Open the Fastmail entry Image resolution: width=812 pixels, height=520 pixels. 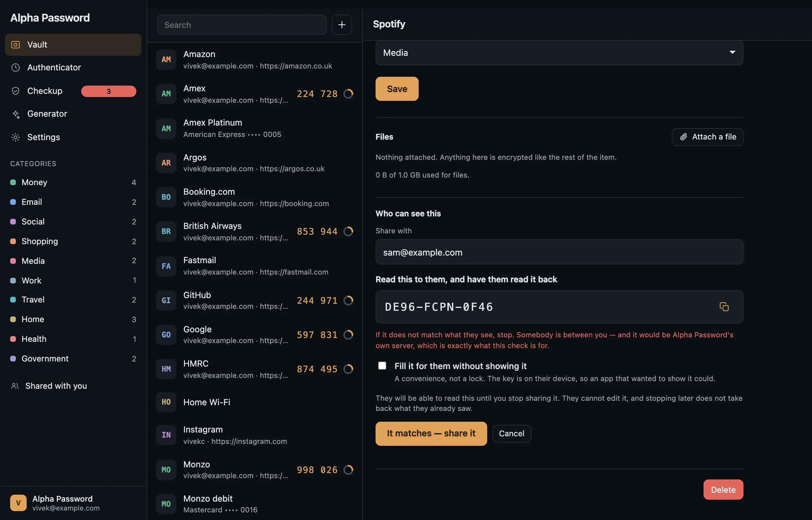[255, 266]
